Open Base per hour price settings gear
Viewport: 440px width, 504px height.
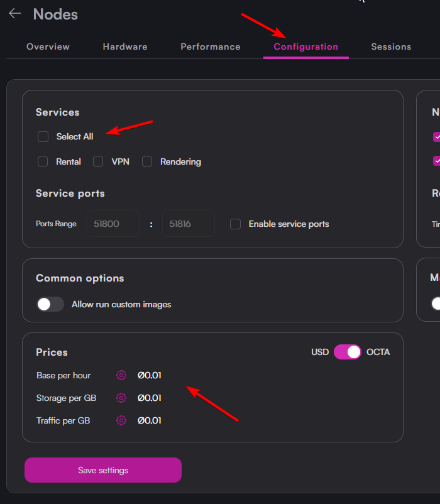point(121,375)
